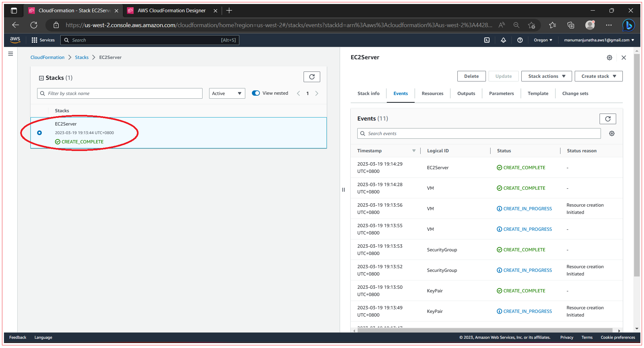Go to previous stacks page
The image size is (644, 348).
pyautogui.click(x=298, y=93)
